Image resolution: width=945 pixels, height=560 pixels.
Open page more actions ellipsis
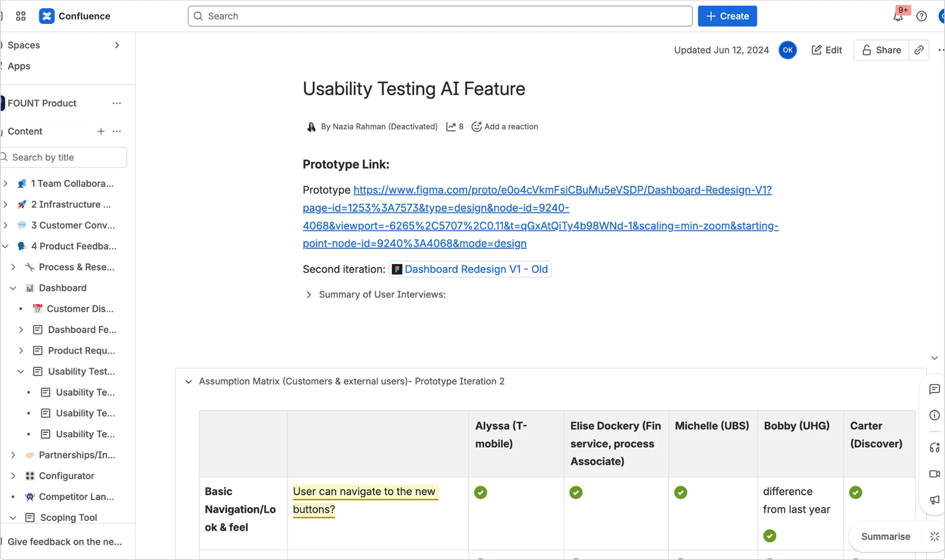click(x=940, y=50)
